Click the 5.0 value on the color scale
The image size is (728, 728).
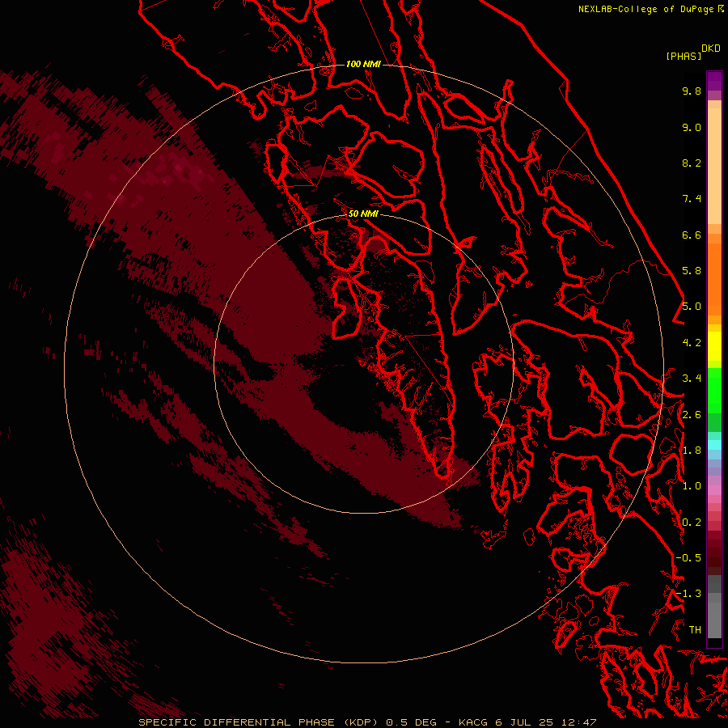pyautogui.click(x=692, y=307)
